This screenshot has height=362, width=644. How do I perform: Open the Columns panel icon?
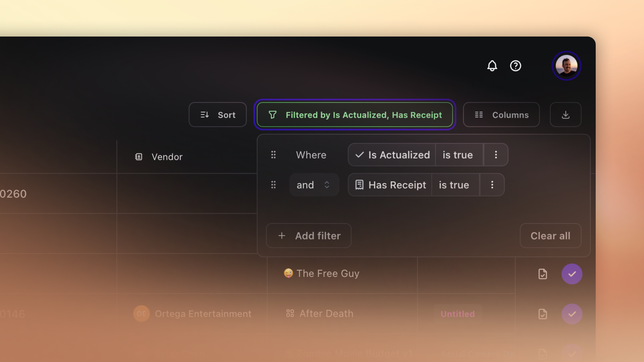[x=479, y=115]
